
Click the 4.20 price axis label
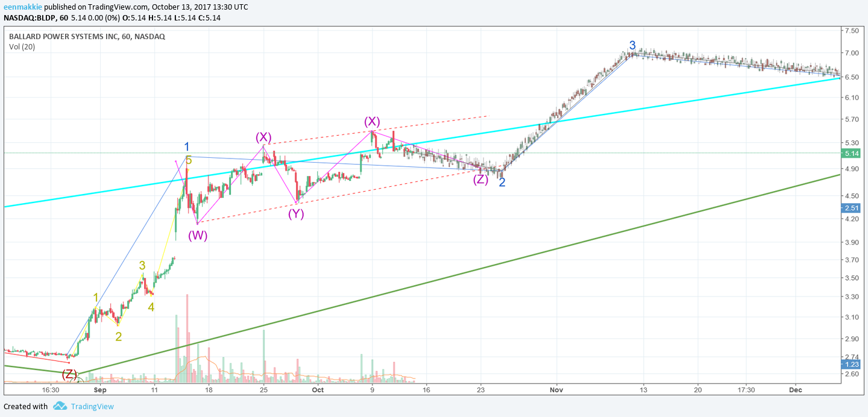tap(852, 219)
